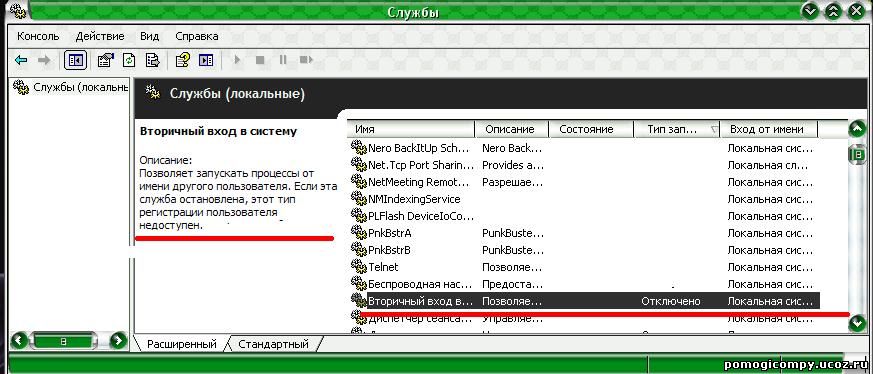
Task: Select the Telnet service
Action: pos(585,267)
